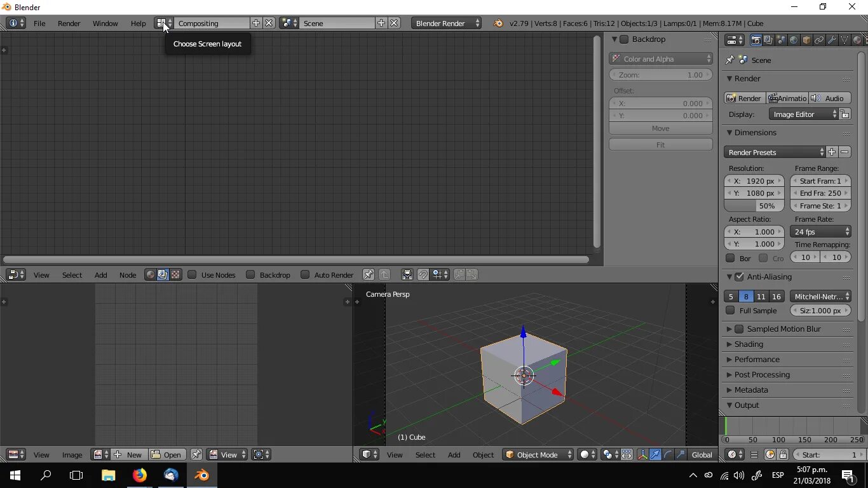Open the Help menu
868x488 pixels.
pyautogui.click(x=138, y=23)
